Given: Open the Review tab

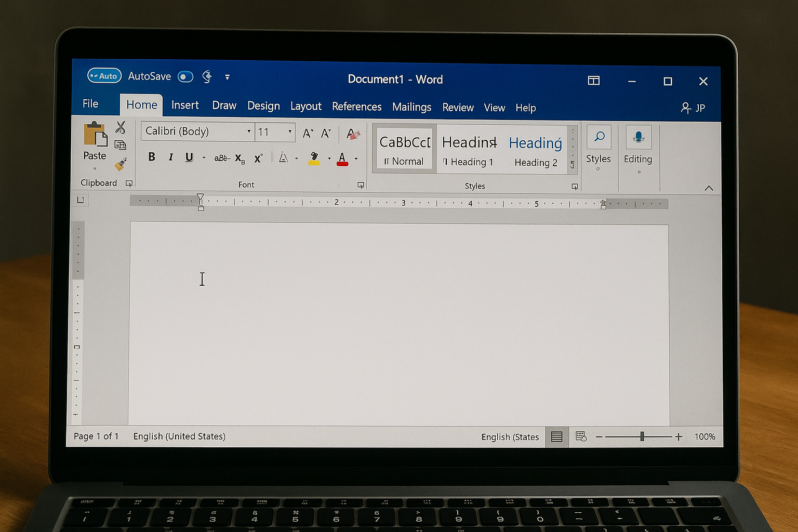Looking at the screenshot, I should click(x=458, y=108).
